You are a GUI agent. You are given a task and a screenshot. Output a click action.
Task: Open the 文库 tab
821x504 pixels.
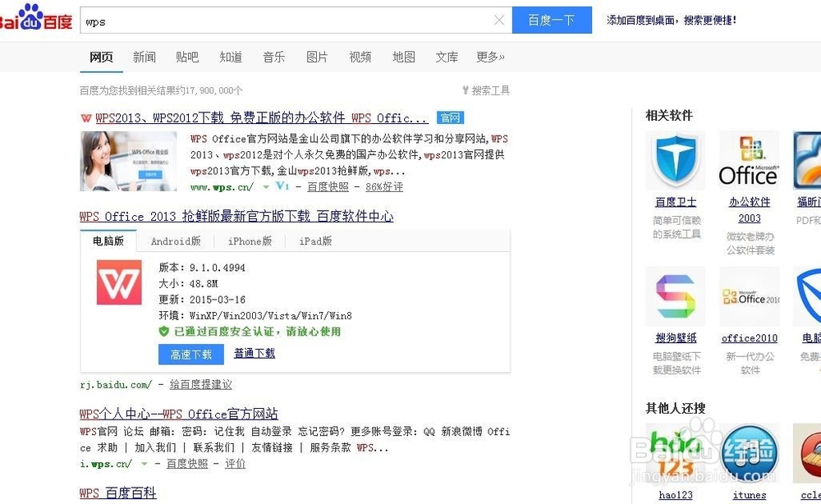coord(447,57)
